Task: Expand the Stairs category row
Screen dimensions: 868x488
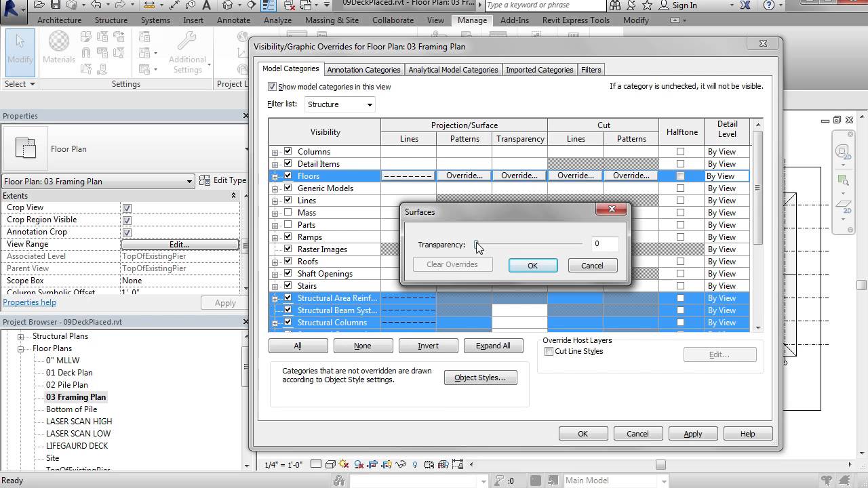Action: click(x=275, y=287)
